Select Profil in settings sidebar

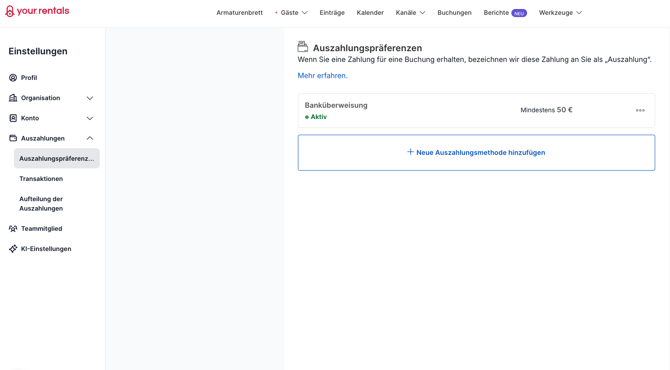click(x=29, y=78)
